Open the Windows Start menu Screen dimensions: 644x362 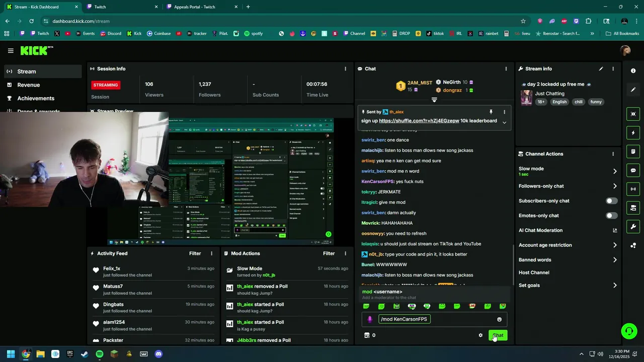point(11,354)
